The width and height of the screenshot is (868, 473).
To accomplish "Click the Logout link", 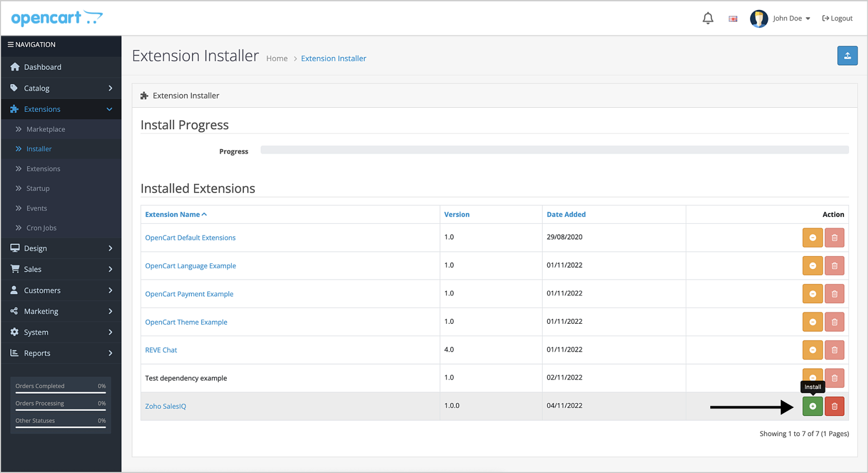I will click(838, 18).
